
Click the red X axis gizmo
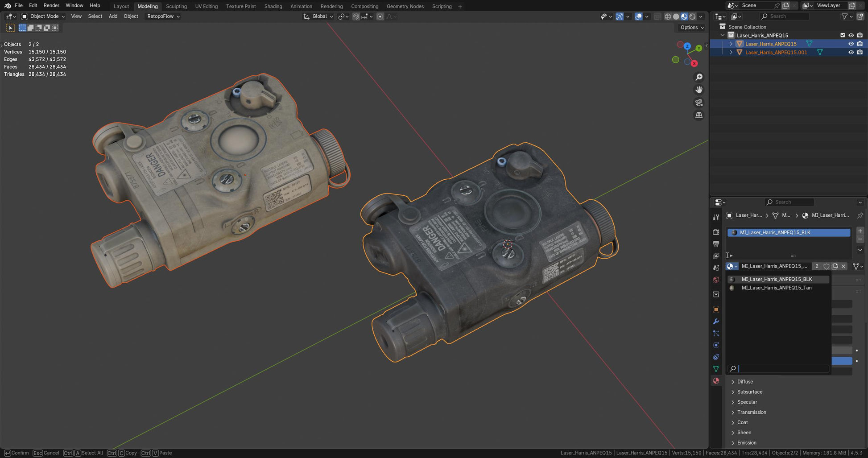coord(694,63)
